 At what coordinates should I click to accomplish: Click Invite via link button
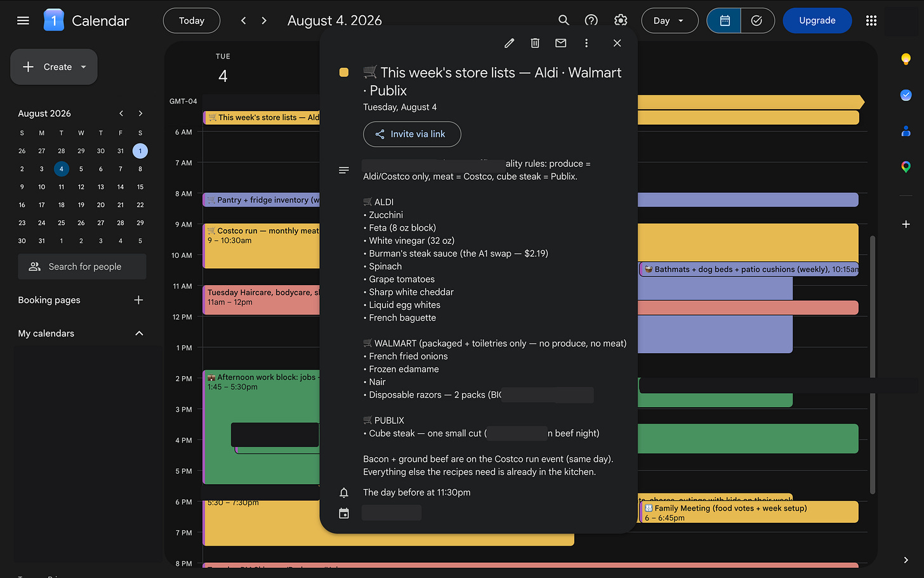412,134
